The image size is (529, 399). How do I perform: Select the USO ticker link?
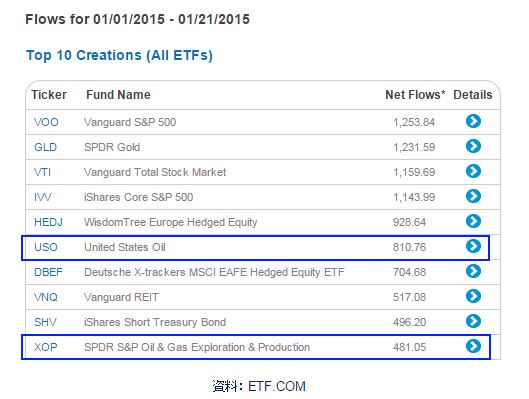[x=46, y=247]
